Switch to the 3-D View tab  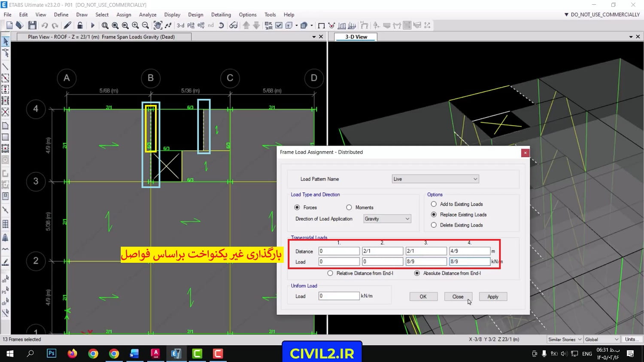click(x=356, y=37)
